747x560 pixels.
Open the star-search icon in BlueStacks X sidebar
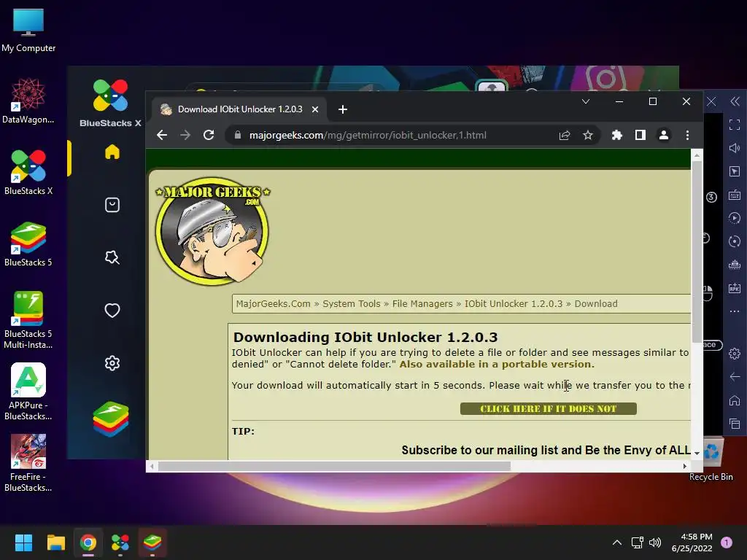[x=112, y=257]
